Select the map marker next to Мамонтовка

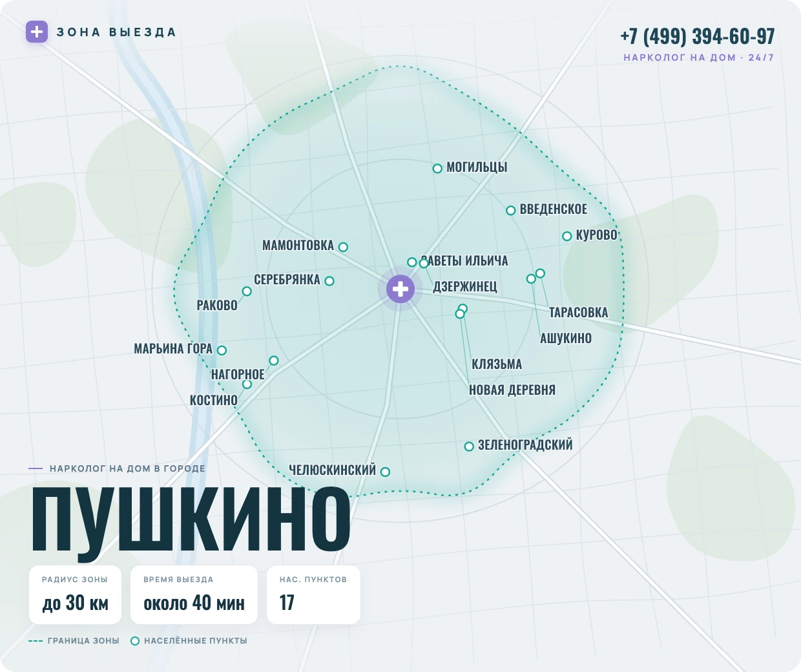click(x=344, y=247)
